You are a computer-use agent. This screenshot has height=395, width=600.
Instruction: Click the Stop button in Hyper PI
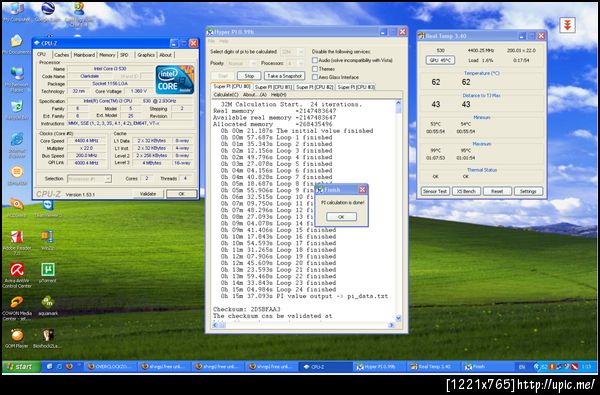tap(249, 76)
